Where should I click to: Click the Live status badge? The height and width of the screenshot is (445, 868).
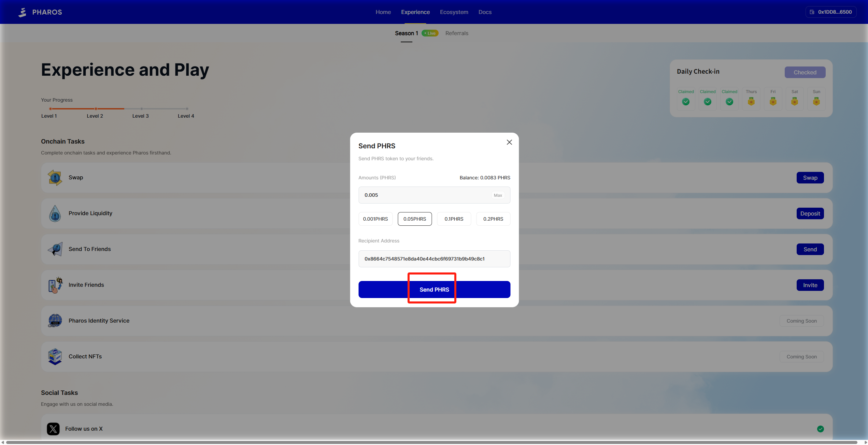430,33
